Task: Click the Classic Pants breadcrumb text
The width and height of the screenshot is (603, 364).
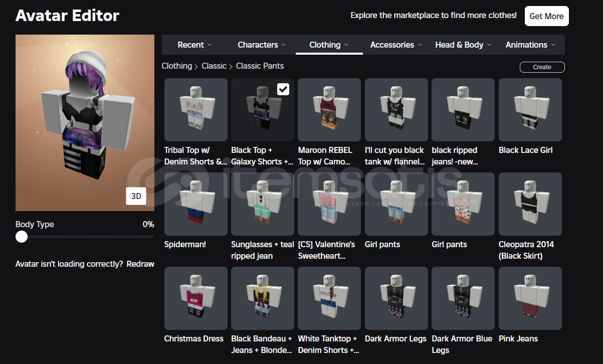Action: tap(260, 66)
